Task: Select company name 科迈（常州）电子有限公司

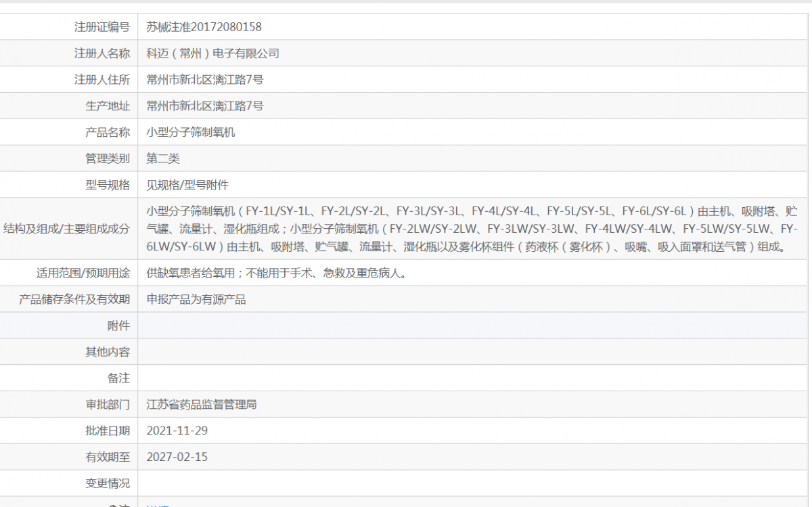Action: click(x=213, y=53)
